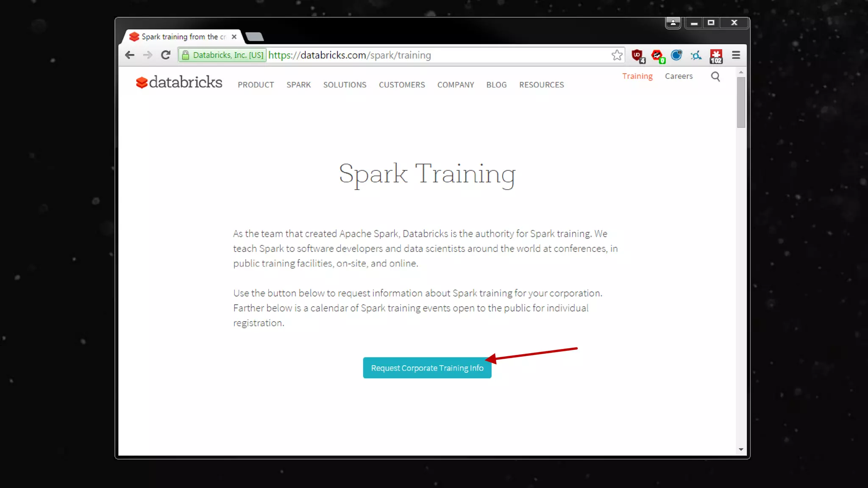Image resolution: width=868 pixels, height=488 pixels.
Task: Click the site search magnifier icon
Action: click(x=715, y=77)
